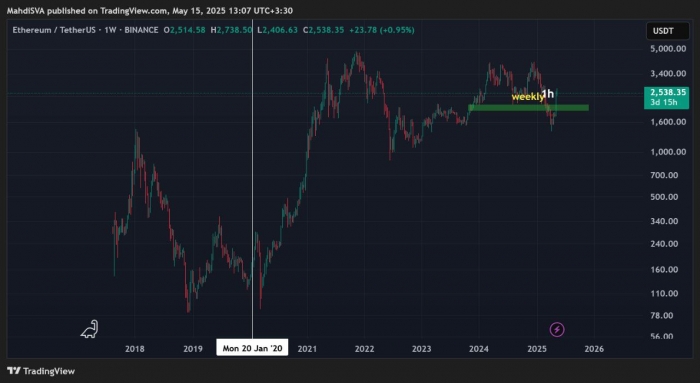Click the yellow 'weekly' text annotation

(x=527, y=97)
